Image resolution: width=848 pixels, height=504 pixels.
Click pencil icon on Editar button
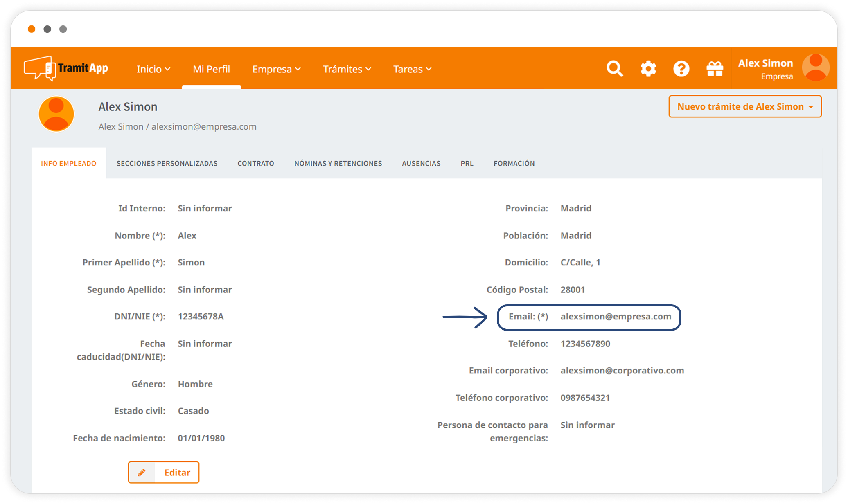[x=142, y=473]
